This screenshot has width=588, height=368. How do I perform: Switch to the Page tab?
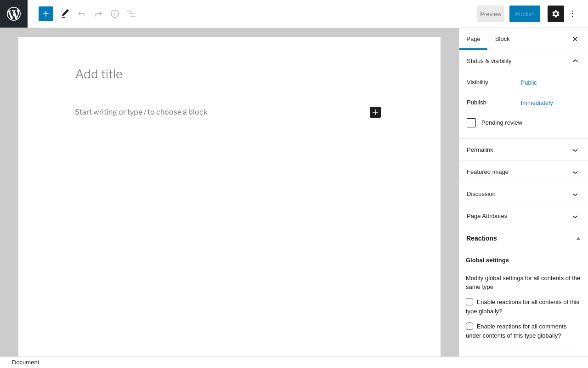tap(473, 39)
